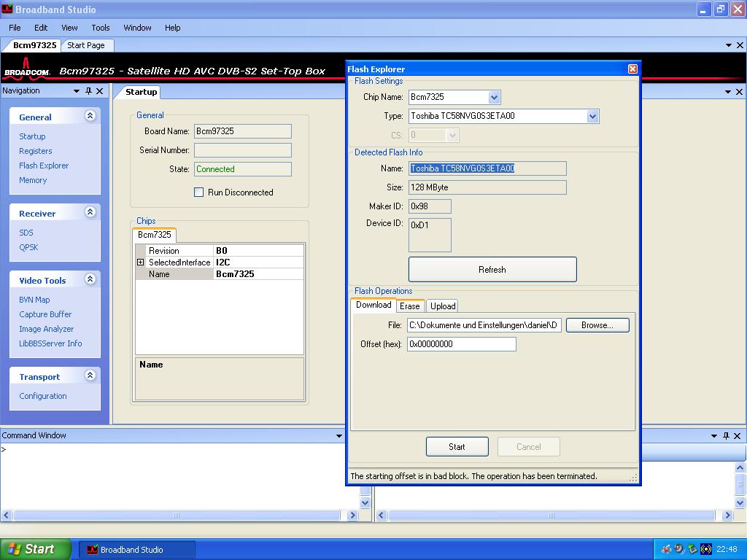Click the Refresh button
This screenshot has width=747, height=560.
click(492, 270)
